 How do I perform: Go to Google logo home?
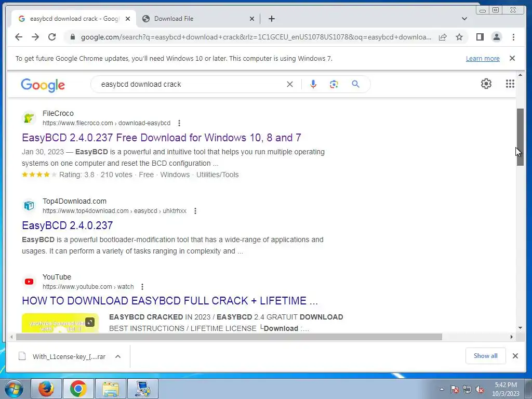[43, 85]
